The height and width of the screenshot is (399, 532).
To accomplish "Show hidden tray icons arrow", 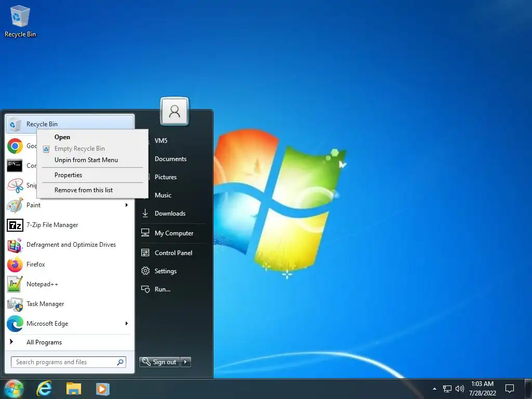I will (435, 389).
